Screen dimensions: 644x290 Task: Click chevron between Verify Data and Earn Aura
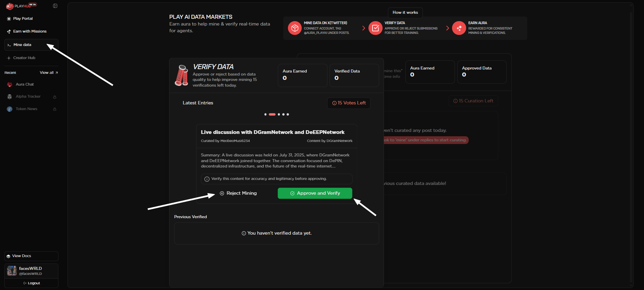447,28
